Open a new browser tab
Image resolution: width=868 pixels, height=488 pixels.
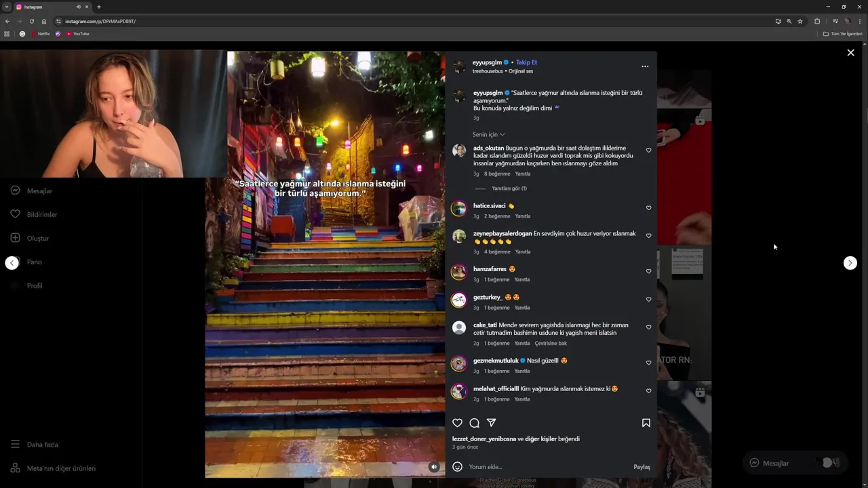tap(99, 7)
